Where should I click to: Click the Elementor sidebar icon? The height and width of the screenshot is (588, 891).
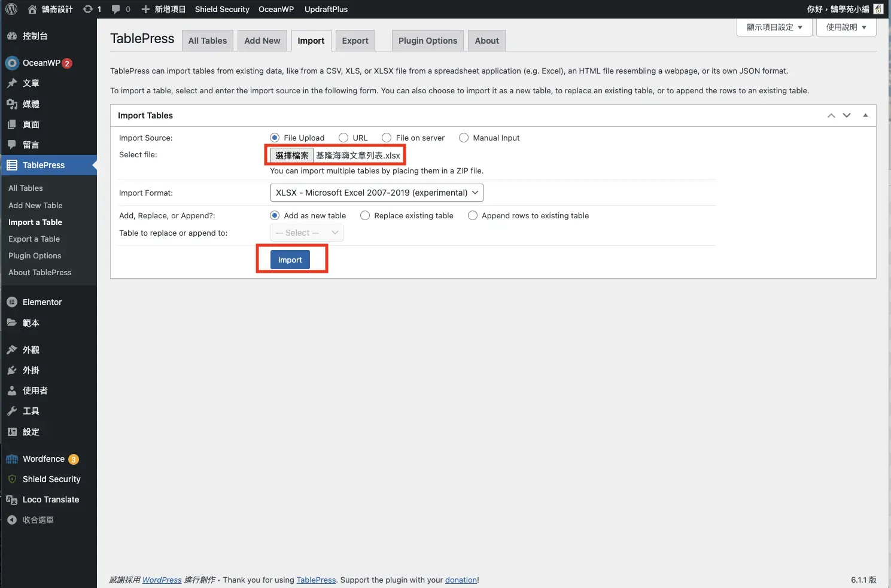12,302
